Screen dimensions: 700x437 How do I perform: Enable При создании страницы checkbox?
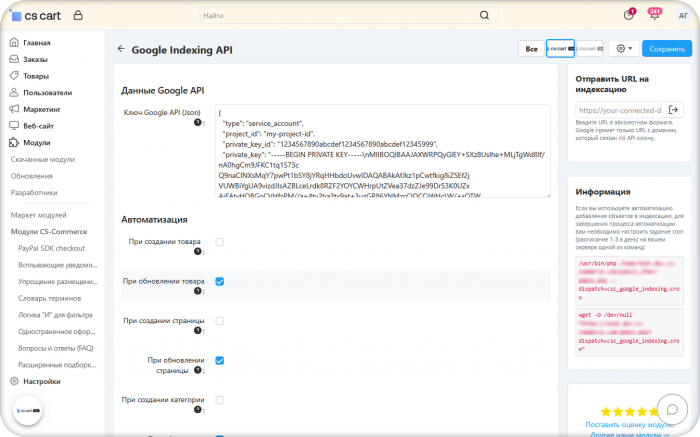[219, 321]
